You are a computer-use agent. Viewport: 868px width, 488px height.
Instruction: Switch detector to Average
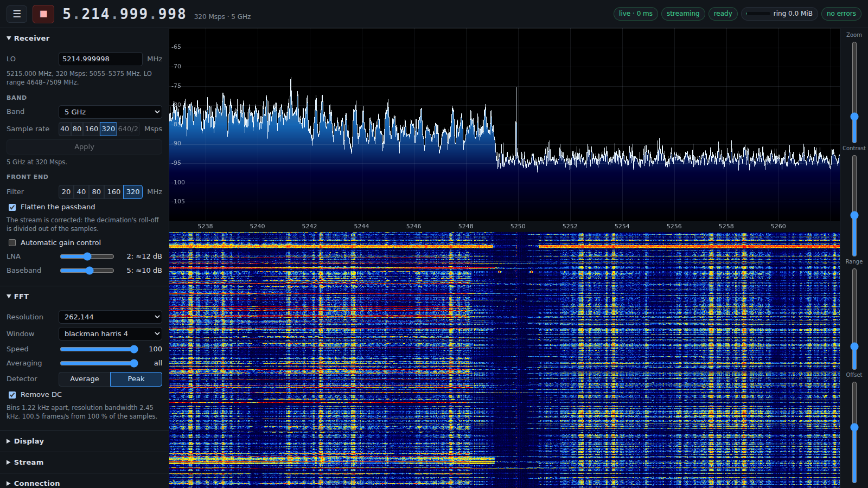click(85, 379)
